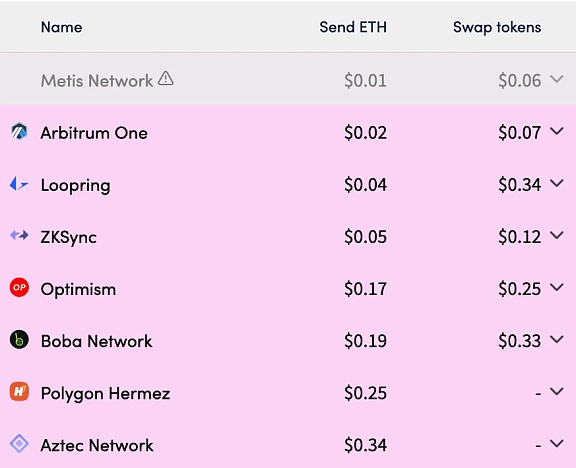Click the Aztec Network diamond icon
The image size is (576, 468).
[x=19, y=444]
